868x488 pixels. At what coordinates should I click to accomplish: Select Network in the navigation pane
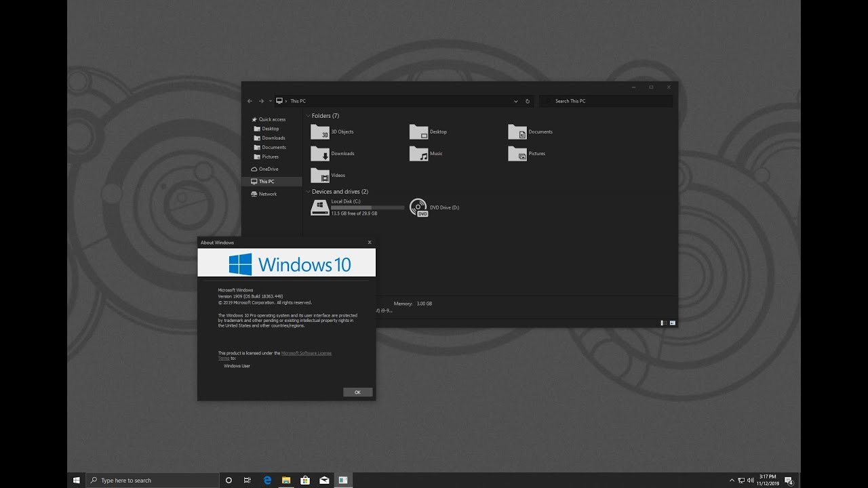point(264,194)
